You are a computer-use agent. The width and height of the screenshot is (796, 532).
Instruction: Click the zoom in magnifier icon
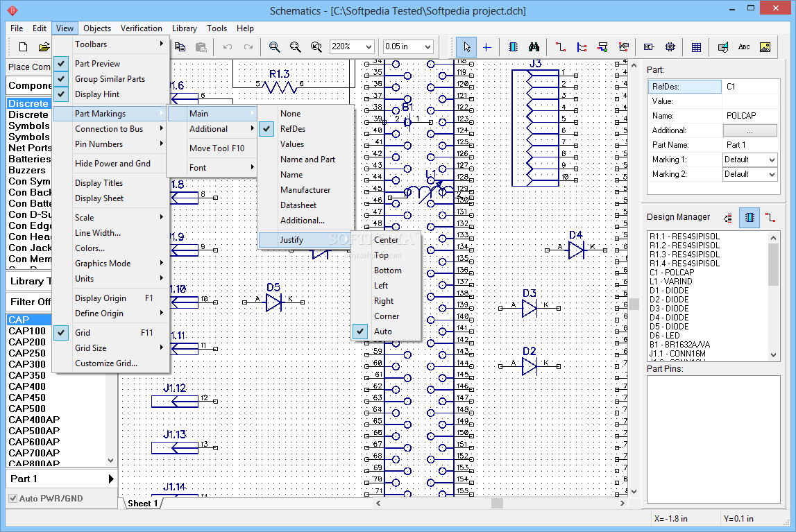click(x=275, y=47)
